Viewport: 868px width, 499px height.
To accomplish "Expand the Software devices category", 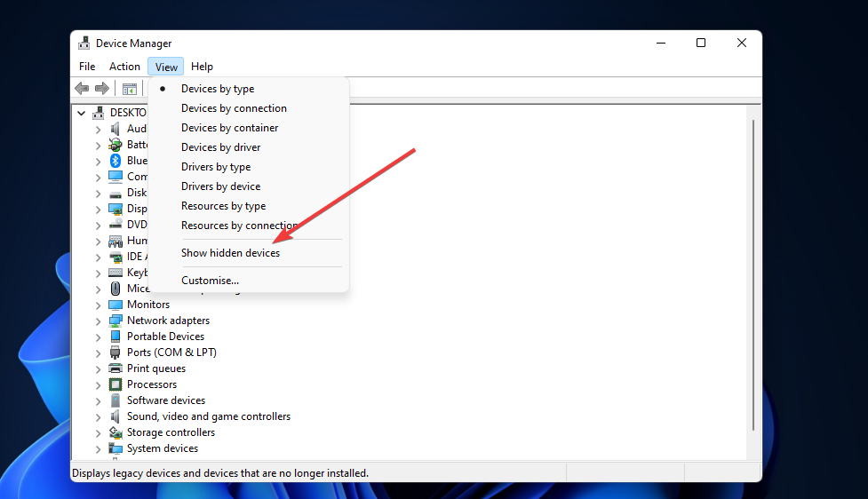I will 98,401.
